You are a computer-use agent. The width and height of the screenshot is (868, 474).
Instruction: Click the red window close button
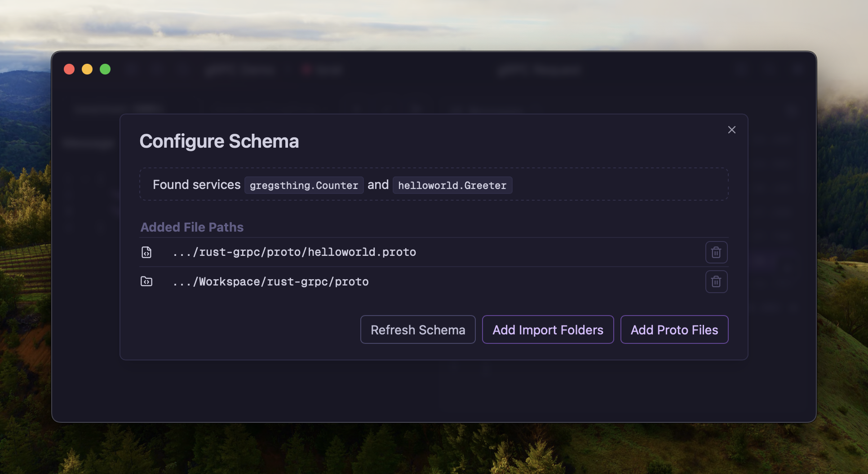tap(69, 69)
